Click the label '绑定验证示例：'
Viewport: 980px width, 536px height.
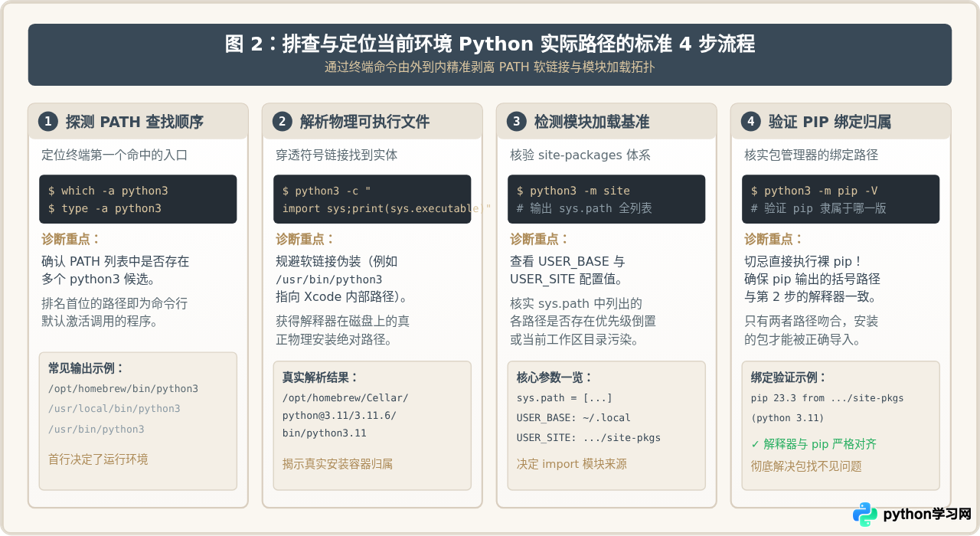point(789,377)
